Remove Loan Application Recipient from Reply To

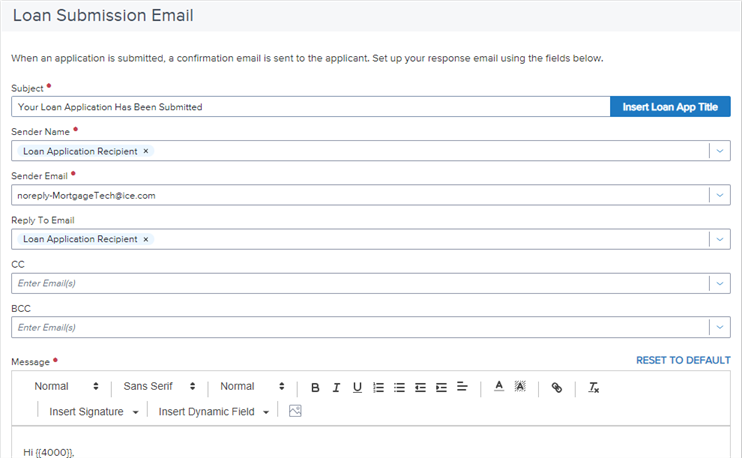(146, 240)
